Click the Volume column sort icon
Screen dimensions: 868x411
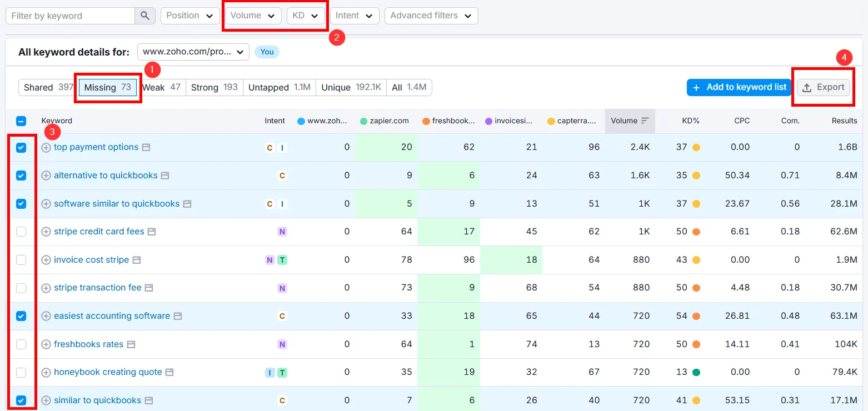click(x=645, y=121)
